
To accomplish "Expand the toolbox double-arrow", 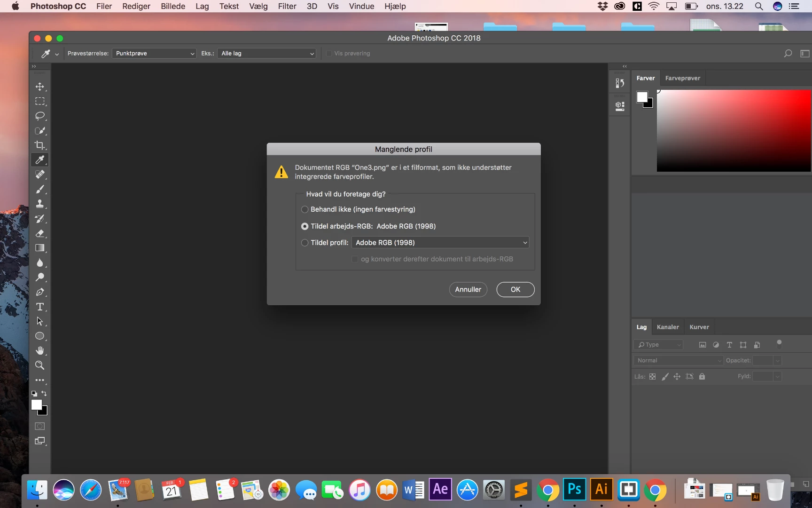I will point(34,66).
